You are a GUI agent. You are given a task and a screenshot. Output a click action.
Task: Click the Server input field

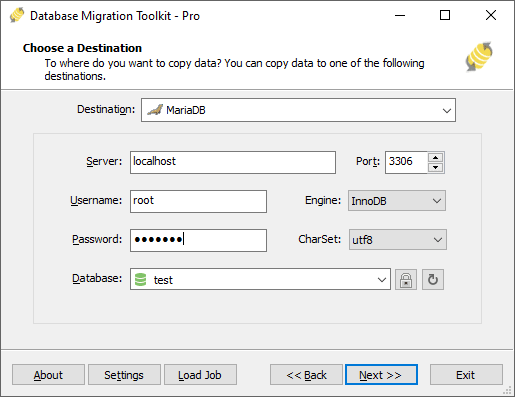(x=233, y=162)
